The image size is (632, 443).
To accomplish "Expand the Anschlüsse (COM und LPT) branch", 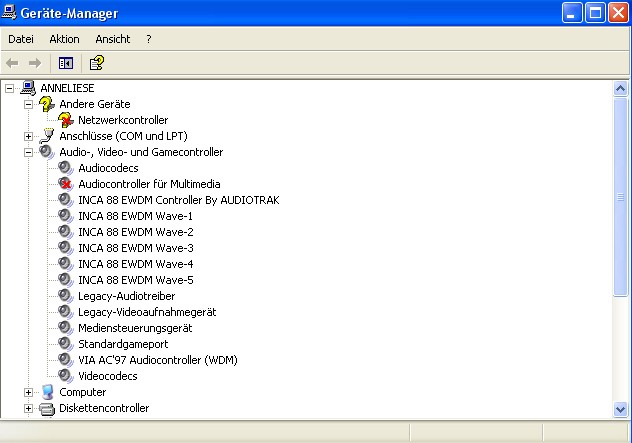I will click(28, 136).
